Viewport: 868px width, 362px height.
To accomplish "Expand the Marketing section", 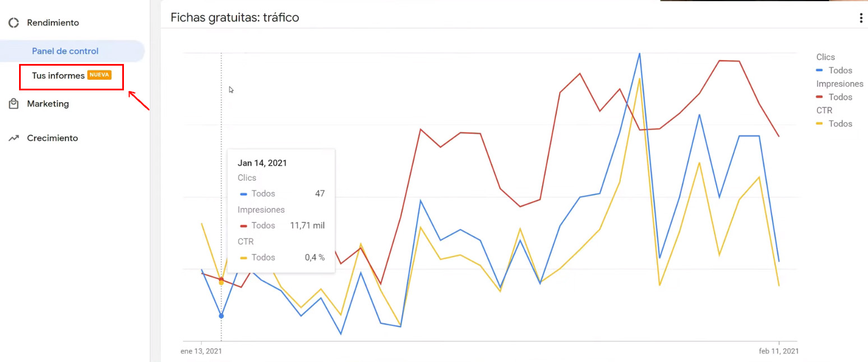I will (x=48, y=104).
